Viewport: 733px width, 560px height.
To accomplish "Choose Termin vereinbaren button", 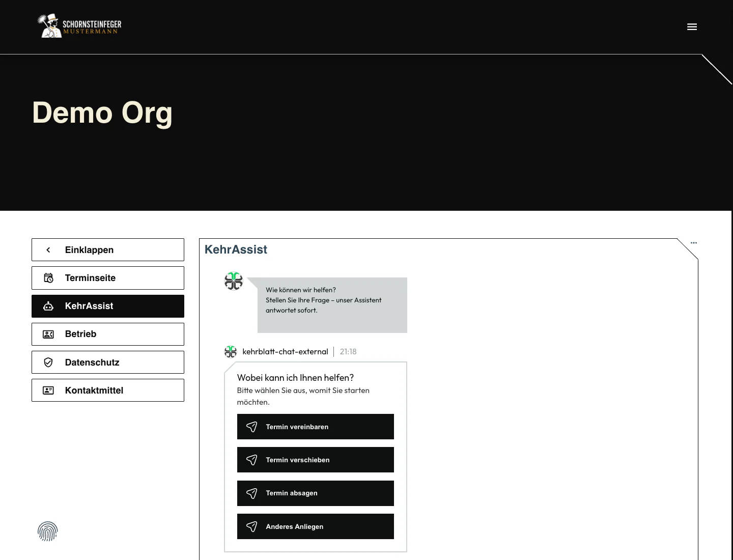I will click(316, 427).
